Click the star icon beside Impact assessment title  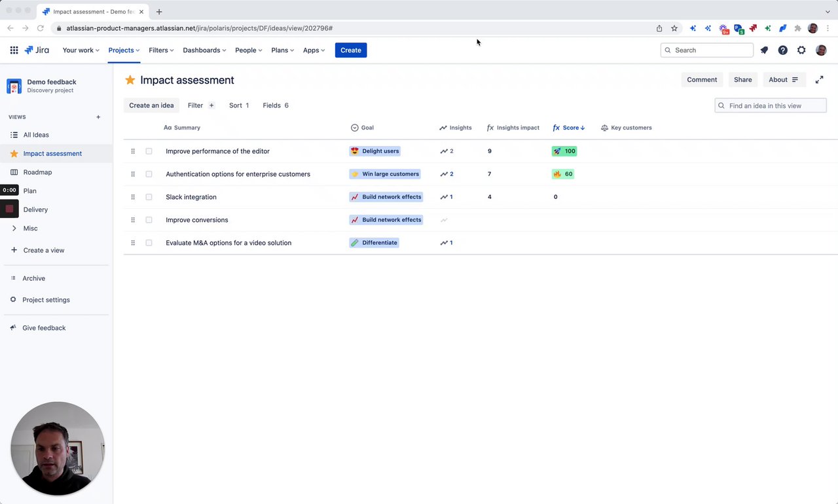[130, 80]
